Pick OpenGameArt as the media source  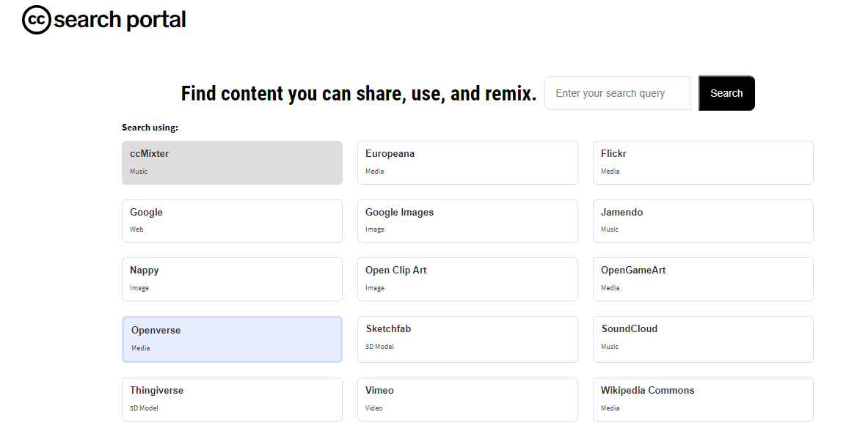tap(702, 279)
